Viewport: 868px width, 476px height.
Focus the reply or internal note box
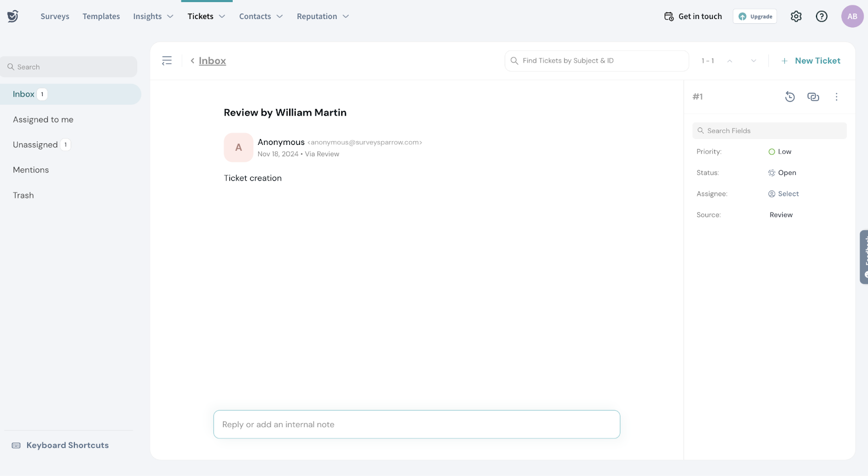pos(416,424)
